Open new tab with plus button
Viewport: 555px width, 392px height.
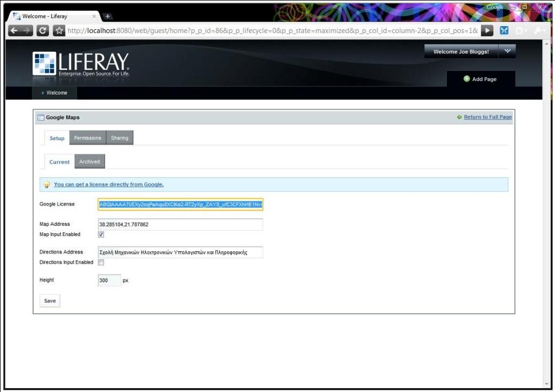[108, 16]
